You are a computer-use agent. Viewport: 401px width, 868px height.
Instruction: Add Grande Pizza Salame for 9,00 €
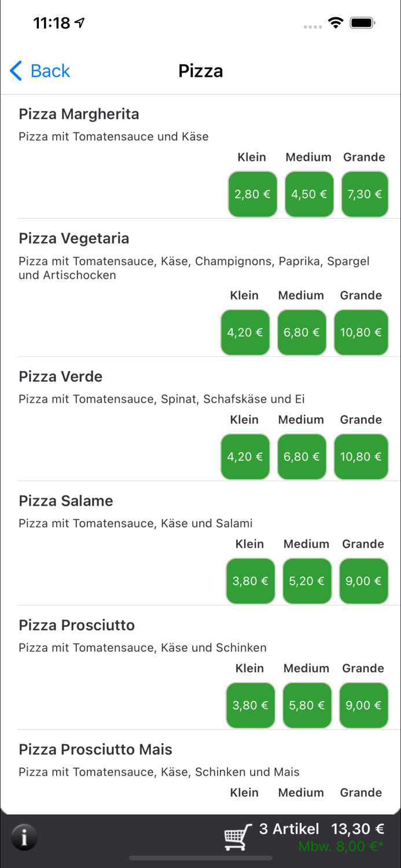click(x=363, y=581)
